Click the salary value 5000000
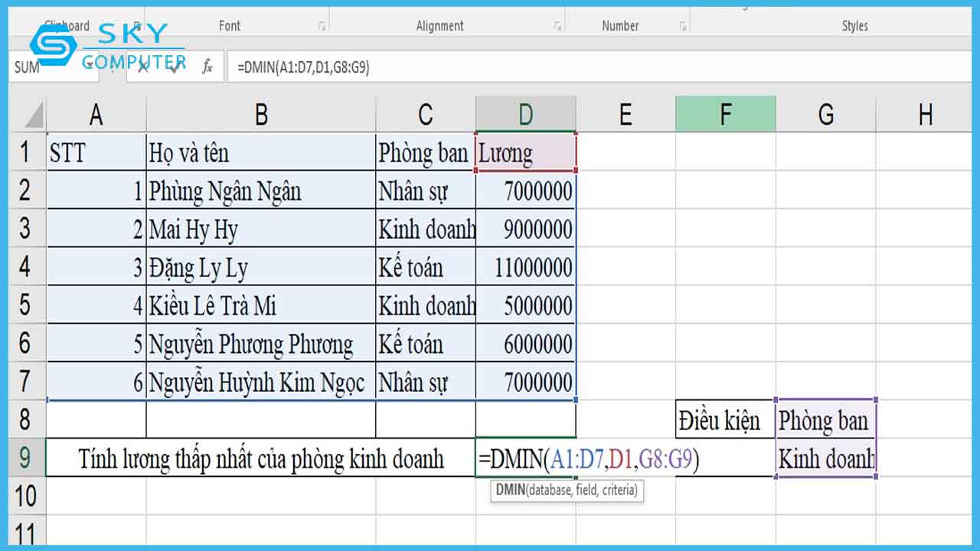The width and height of the screenshot is (980, 551). 525,305
